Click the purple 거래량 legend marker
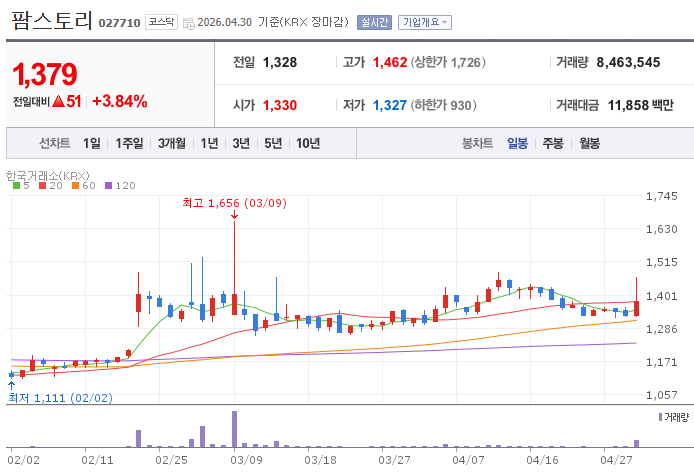 (x=660, y=417)
